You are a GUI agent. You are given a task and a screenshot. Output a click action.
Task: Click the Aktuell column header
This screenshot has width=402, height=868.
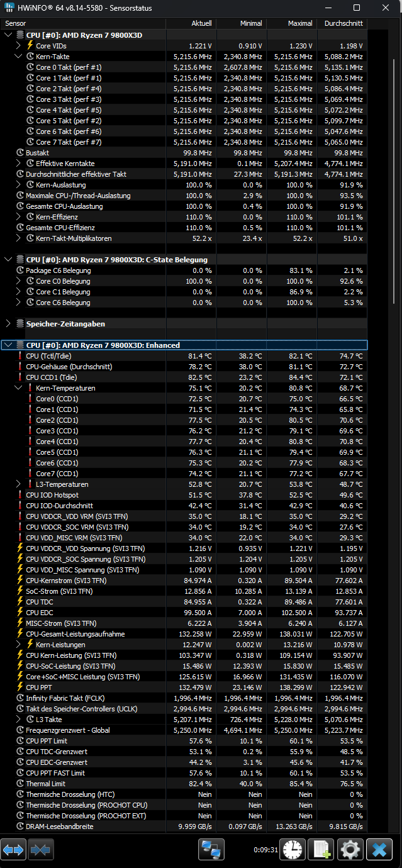(191, 23)
